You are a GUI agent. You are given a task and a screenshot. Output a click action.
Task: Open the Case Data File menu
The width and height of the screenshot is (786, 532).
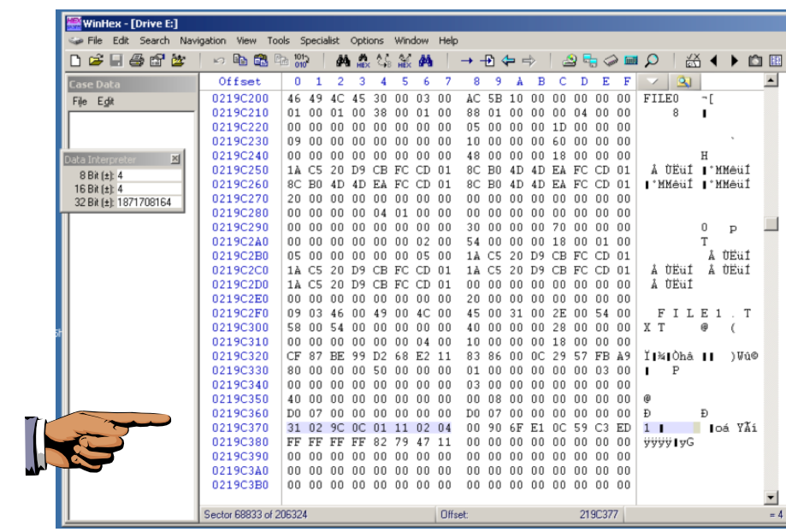point(80,102)
